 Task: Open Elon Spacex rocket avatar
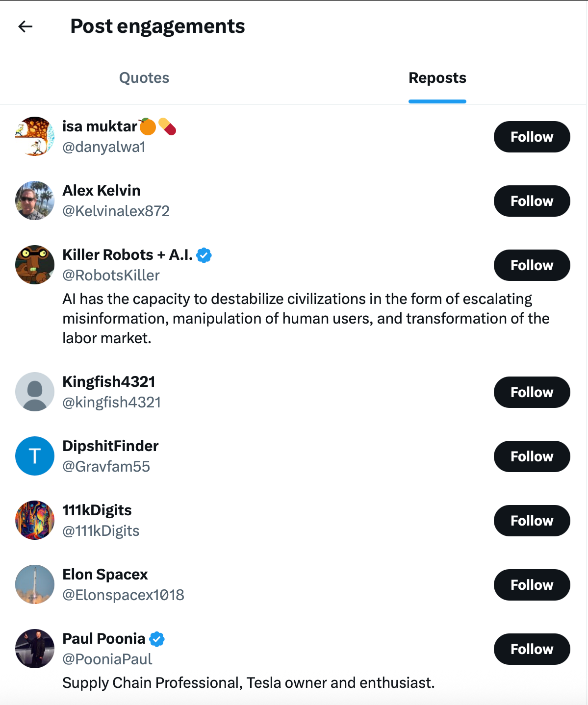pyautogui.click(x=35, y=584)
